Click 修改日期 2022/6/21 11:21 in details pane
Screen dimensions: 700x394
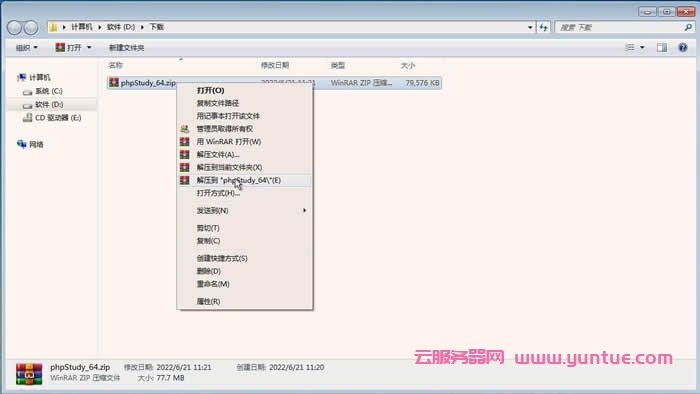[167, 368]
